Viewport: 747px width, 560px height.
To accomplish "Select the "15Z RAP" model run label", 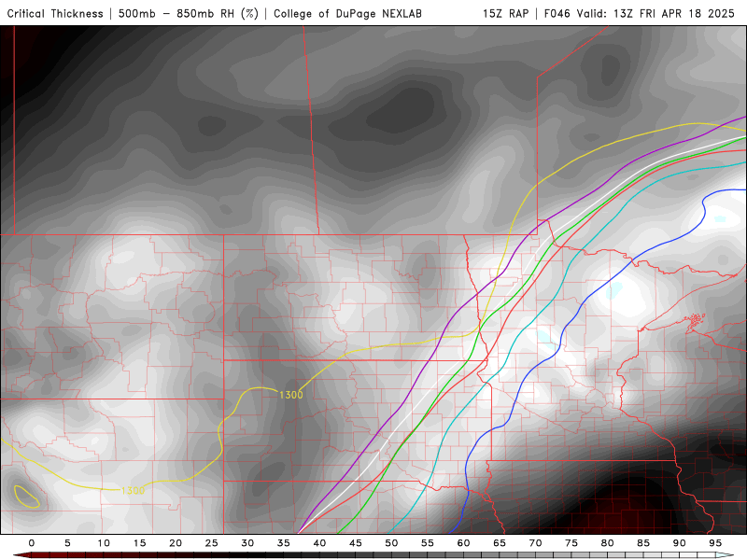I will click(505, 13).
